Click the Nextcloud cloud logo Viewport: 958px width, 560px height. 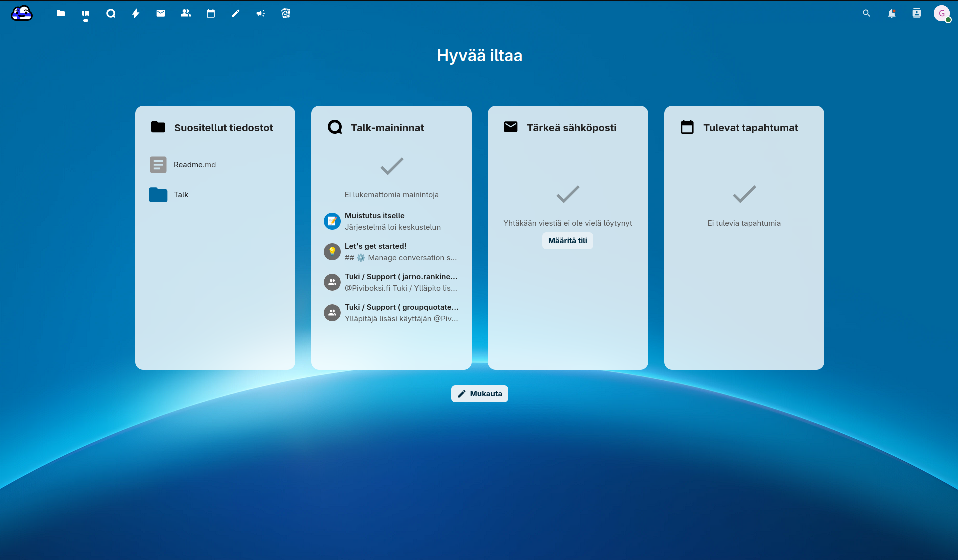click(22, 13)
